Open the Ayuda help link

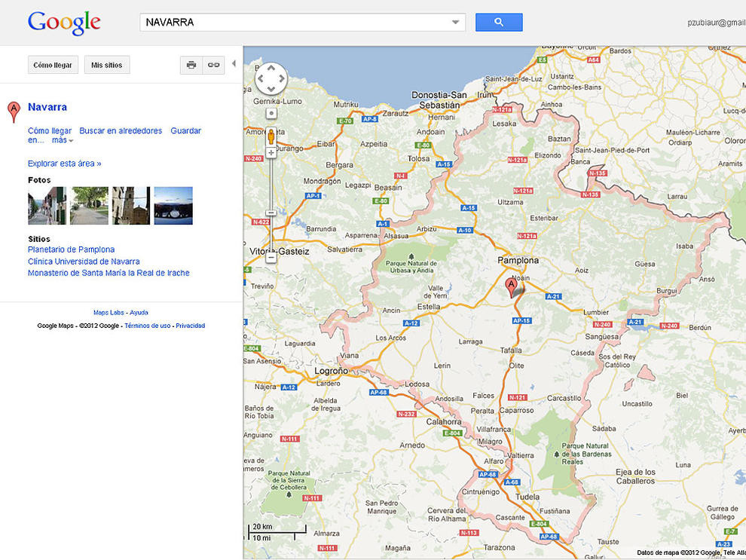(139, 313)
